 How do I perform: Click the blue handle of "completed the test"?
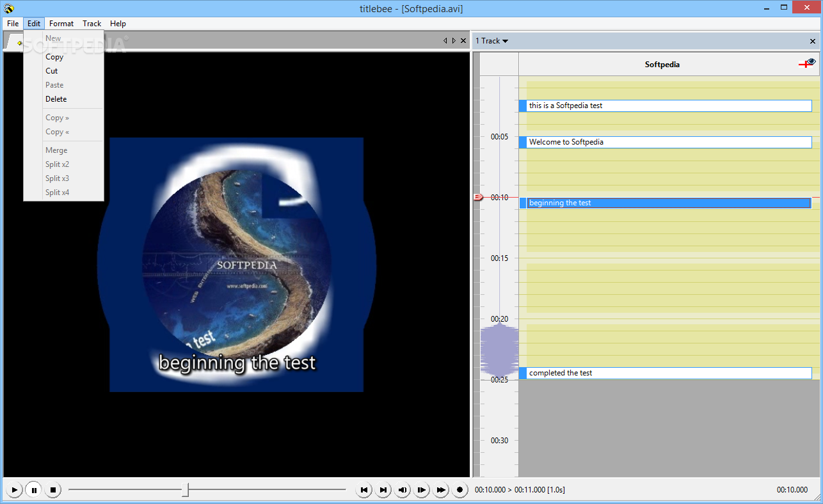523,373
